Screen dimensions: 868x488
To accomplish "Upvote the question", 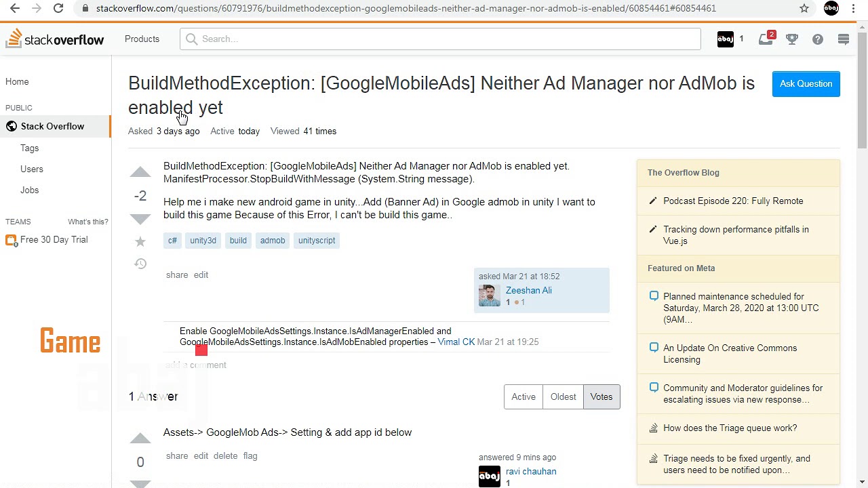I will 140,173.
